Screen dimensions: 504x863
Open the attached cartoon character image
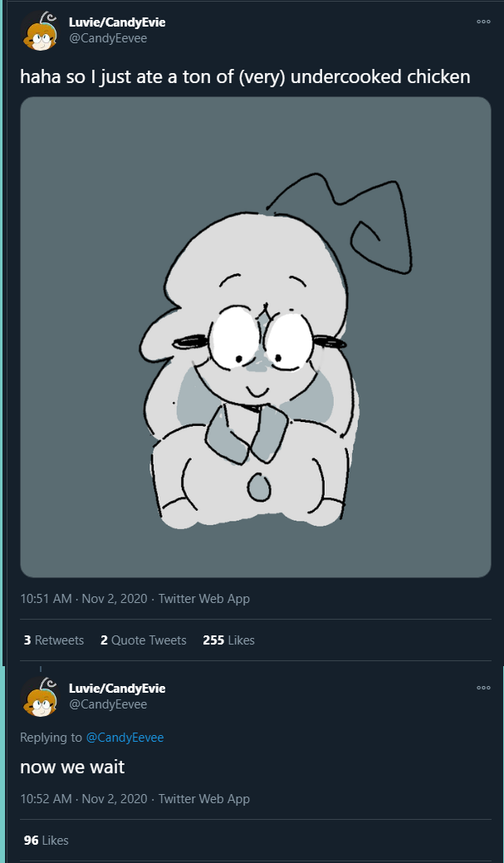click(x=255, y=337)
